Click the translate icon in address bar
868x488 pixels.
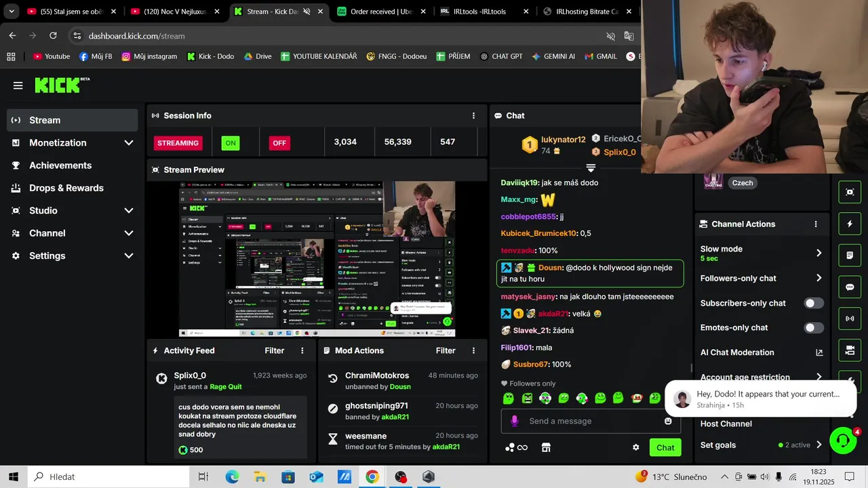(x=629, y=36)
